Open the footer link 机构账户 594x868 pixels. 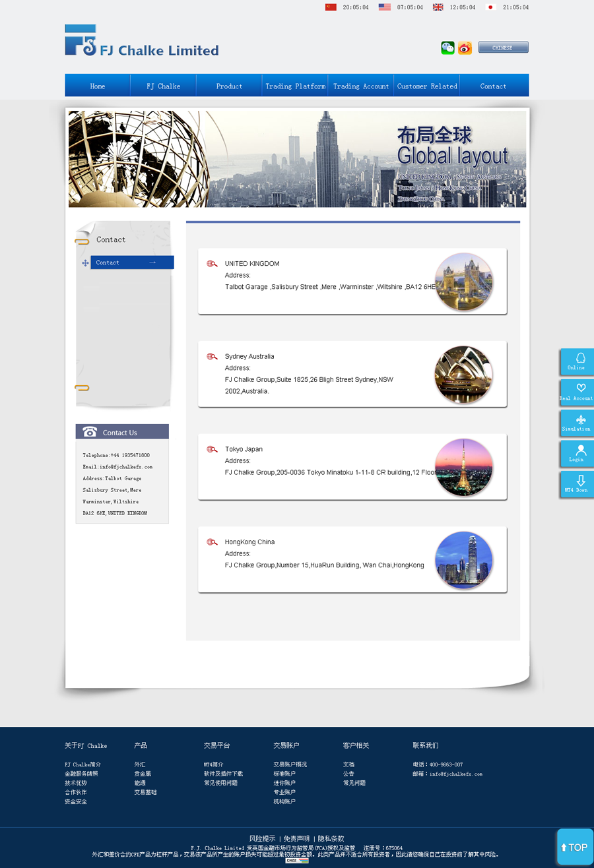284,801
